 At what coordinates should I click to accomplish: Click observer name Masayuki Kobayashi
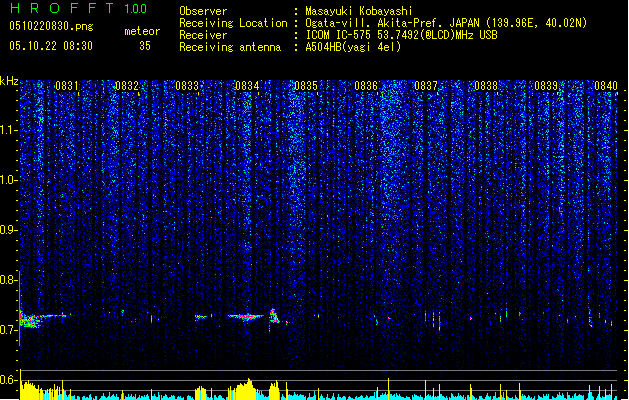359,11
